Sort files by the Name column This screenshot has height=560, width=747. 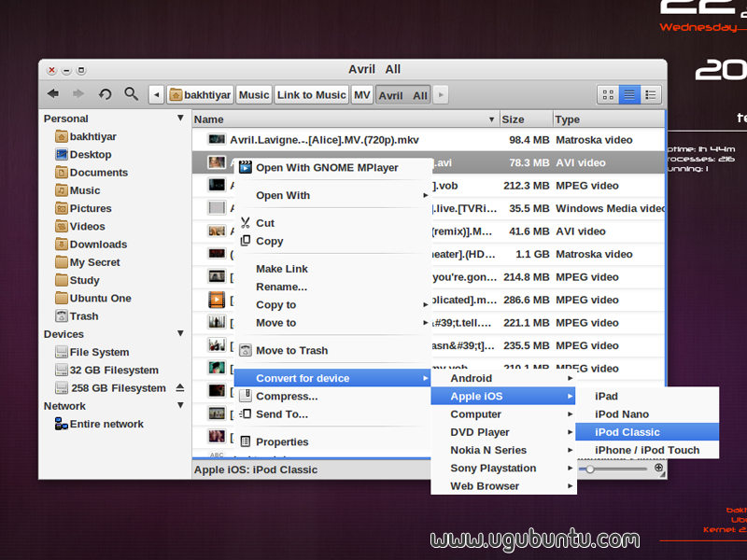[x=345, y=119]
